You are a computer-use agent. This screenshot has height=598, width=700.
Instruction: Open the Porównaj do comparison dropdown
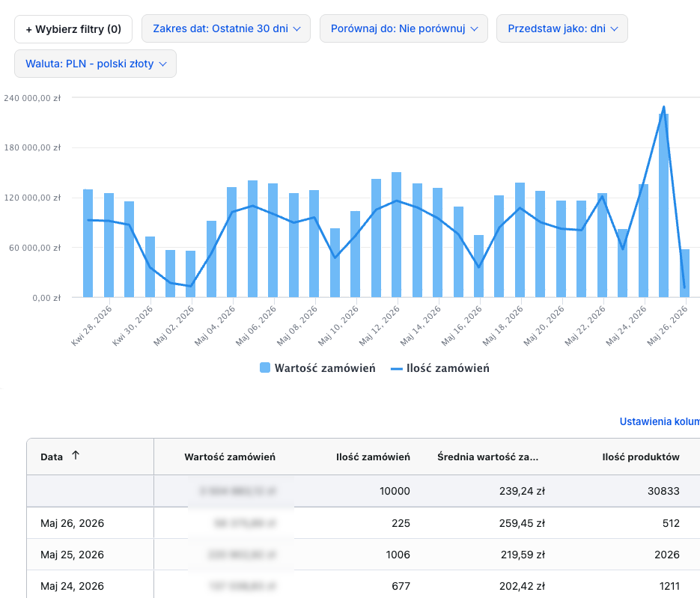[x=404, y=28]
